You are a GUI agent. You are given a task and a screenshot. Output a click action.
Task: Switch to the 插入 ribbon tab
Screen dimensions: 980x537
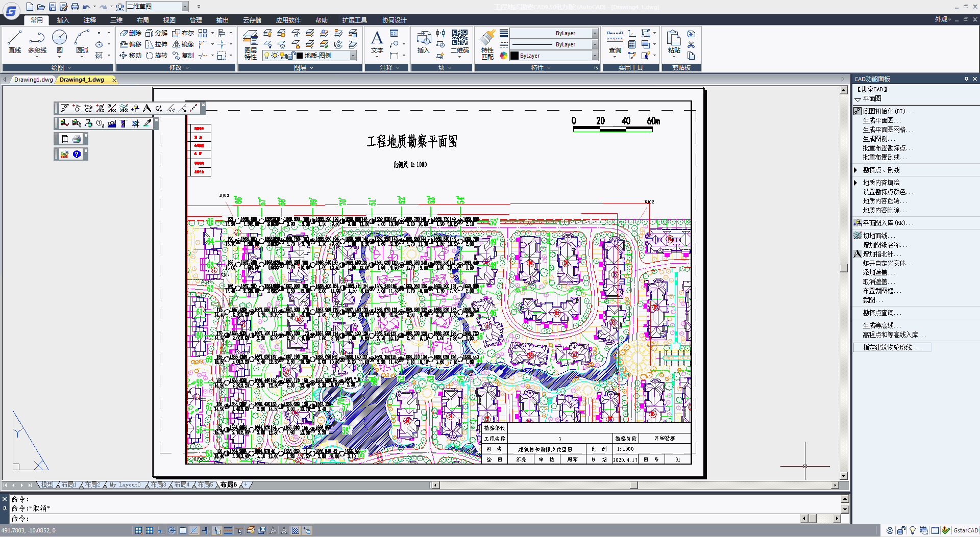pos(63,20)
